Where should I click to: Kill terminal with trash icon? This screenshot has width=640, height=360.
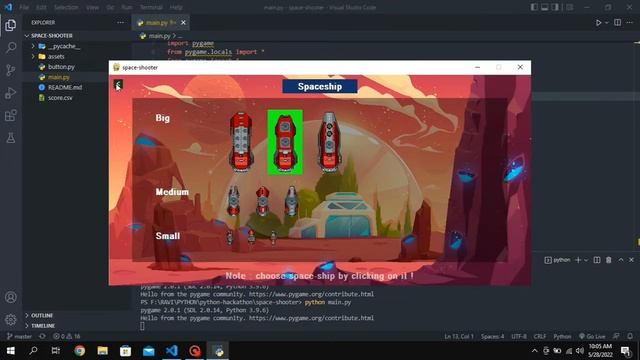click(x=609, y=260)
